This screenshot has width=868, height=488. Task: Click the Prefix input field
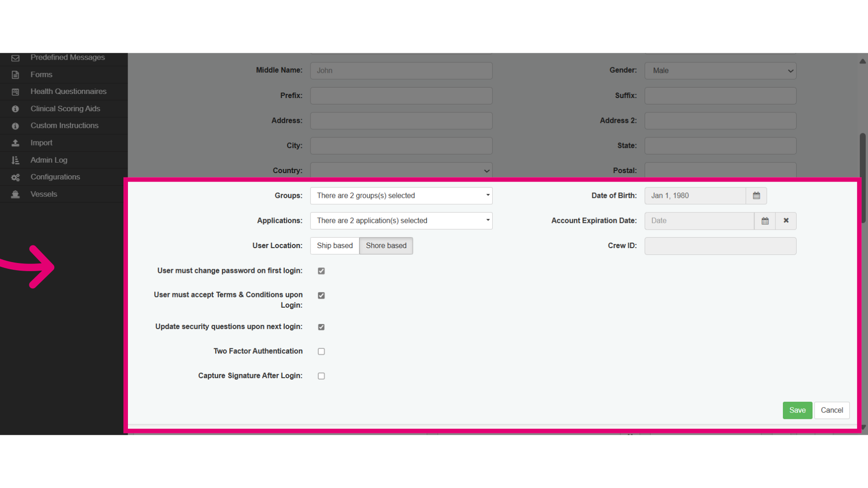pyautogui.click(x=401, y=96)
